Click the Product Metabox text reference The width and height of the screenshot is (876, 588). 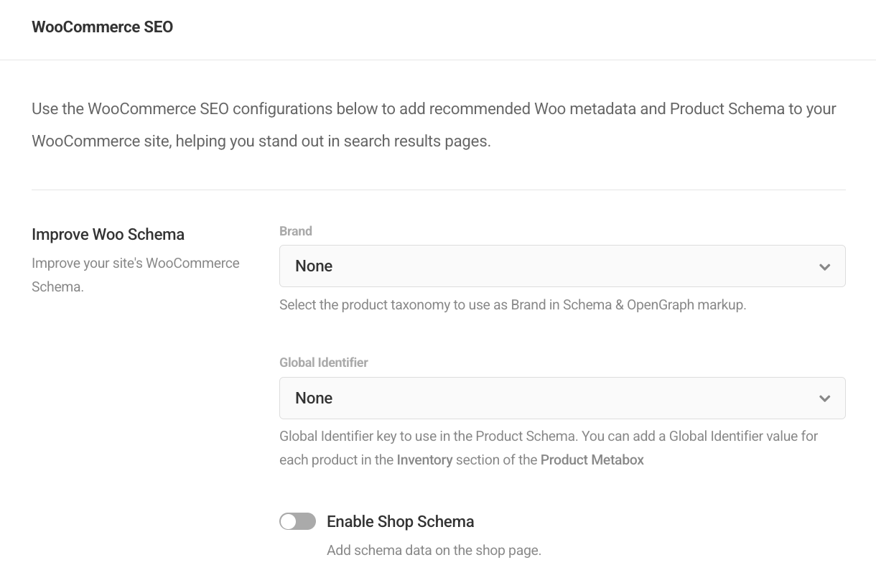pyautogui.click(x=592, y=459)
